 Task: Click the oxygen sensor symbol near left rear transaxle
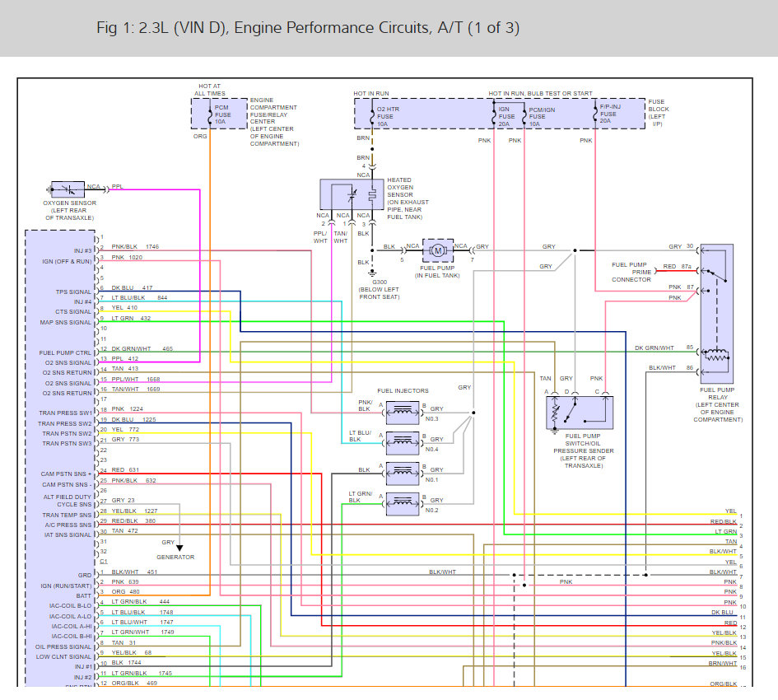(68, 189)
